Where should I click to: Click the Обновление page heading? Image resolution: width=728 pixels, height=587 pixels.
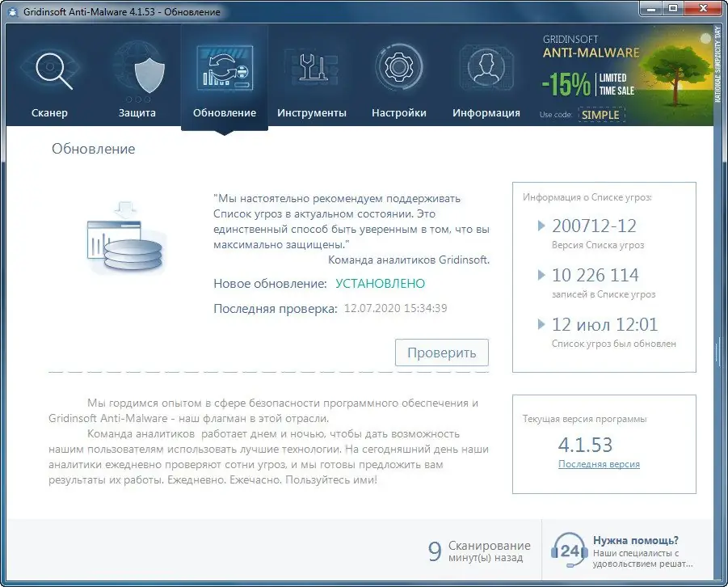(x=93, y=149)
